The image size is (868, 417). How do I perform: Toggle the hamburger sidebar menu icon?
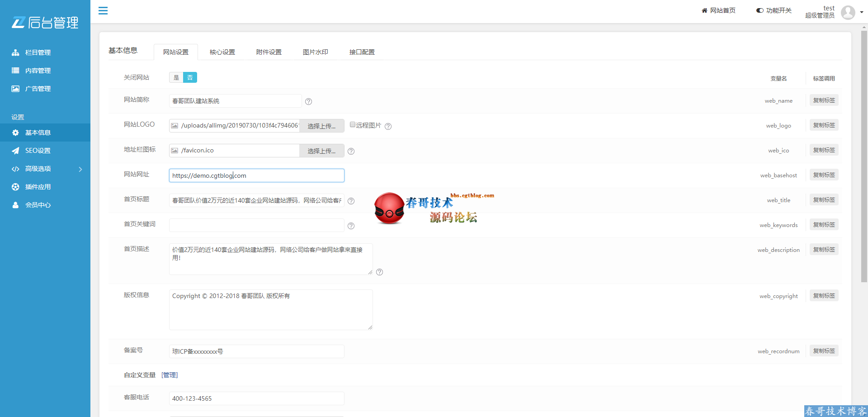click(103, 10)
